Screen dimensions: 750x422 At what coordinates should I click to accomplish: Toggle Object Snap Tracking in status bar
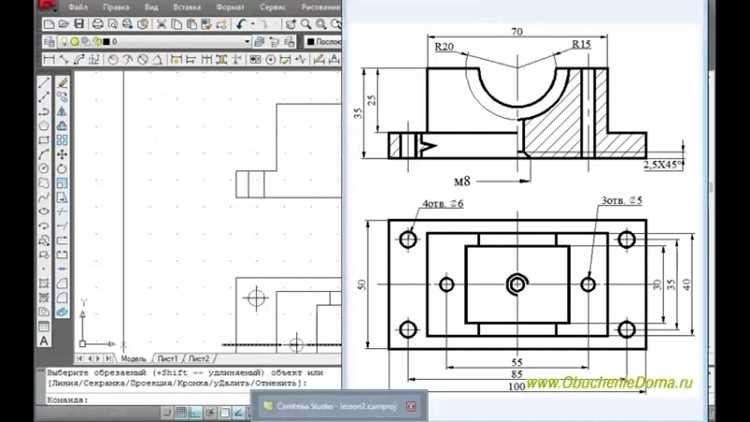[x=239, y=412]
